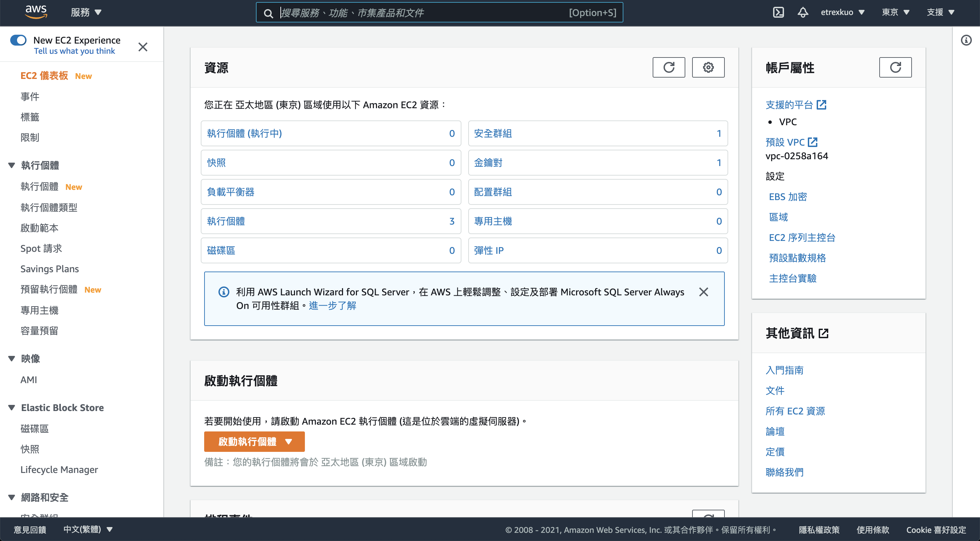Open the 快照 resource tile with count 0
The image size is (980, 541).
coord(331,163)
